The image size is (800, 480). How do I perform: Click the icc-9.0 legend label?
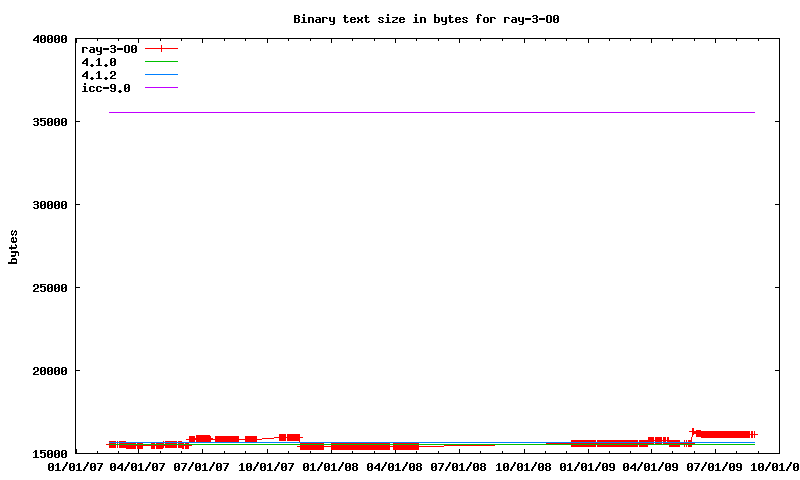[106, 88]
